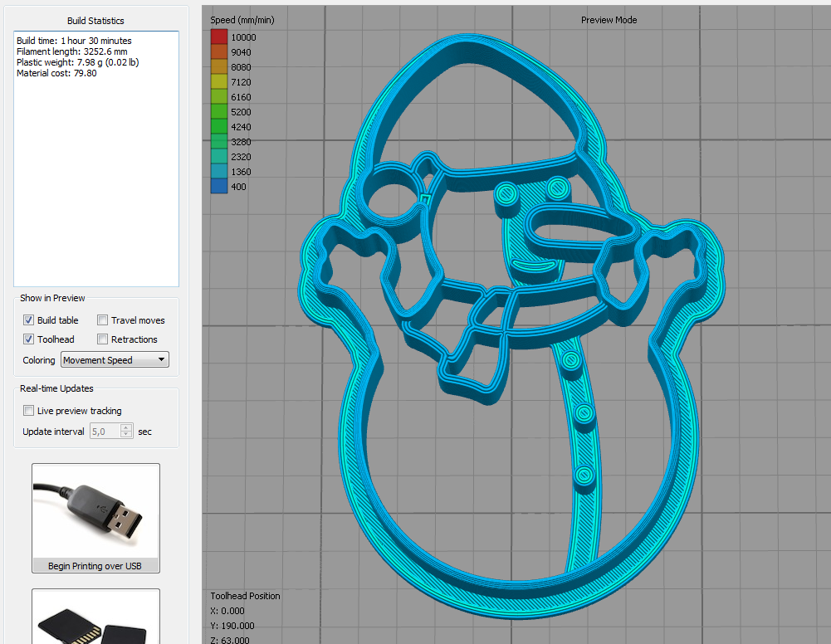Click the green 5200 speed swatch
Viewport: 831px width, 644px height.
[x=219, y=111]
